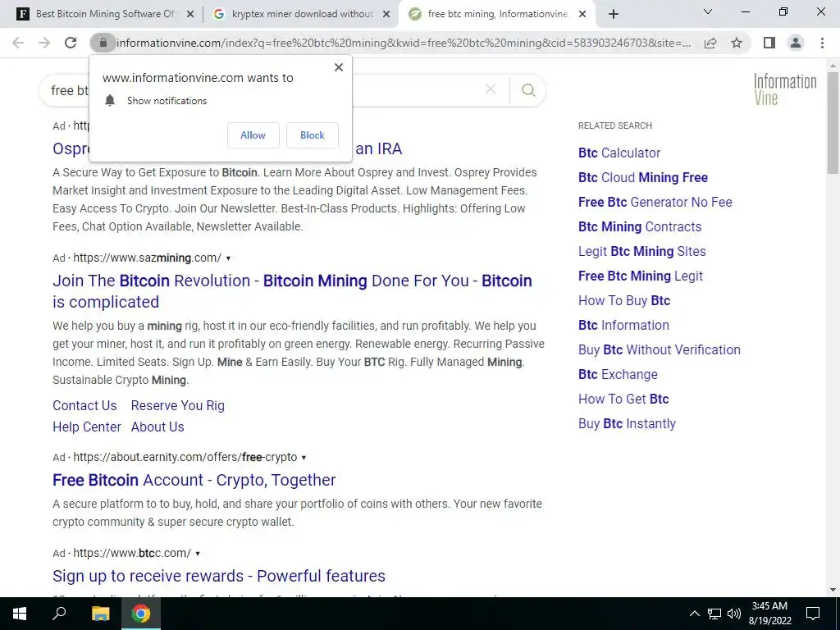Expand the sazmining.com ad dropdown arrow
The height and width of the screenshot is (630, 840).
228,258
